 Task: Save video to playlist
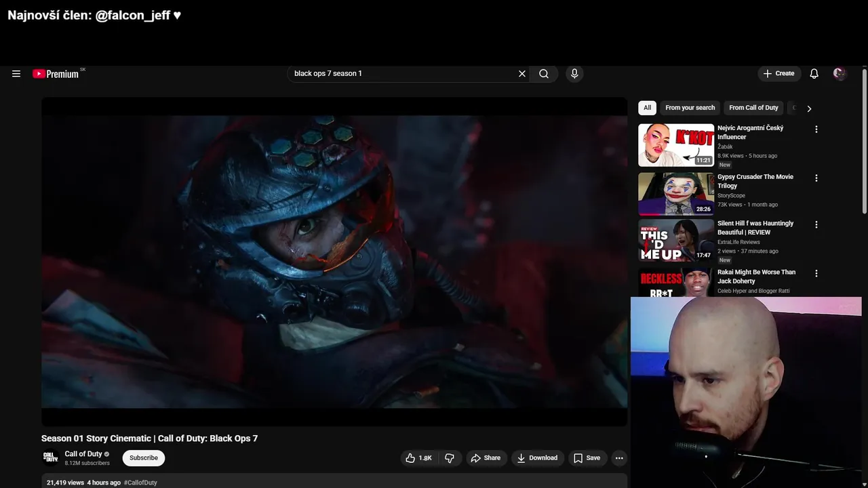[587, 458]
